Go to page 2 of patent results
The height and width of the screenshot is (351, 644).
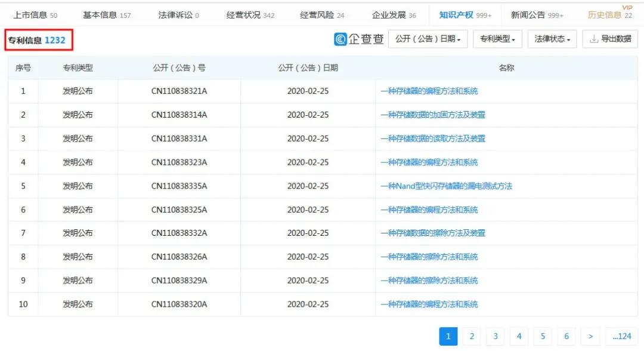pos(471,336)
